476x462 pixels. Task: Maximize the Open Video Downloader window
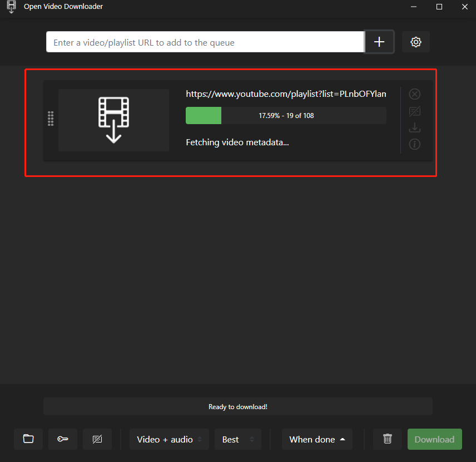coord(439,7)
